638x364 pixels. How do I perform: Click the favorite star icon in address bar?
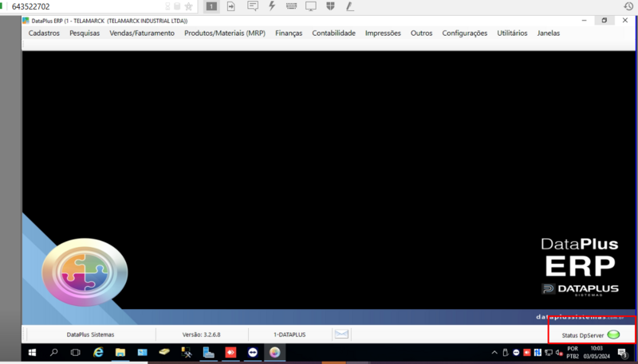[x=188, y=6]
